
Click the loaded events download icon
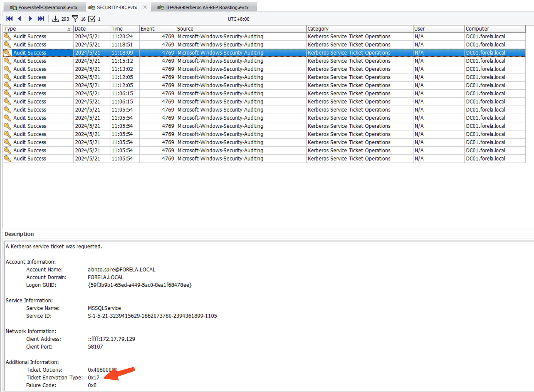click(56, 19)
